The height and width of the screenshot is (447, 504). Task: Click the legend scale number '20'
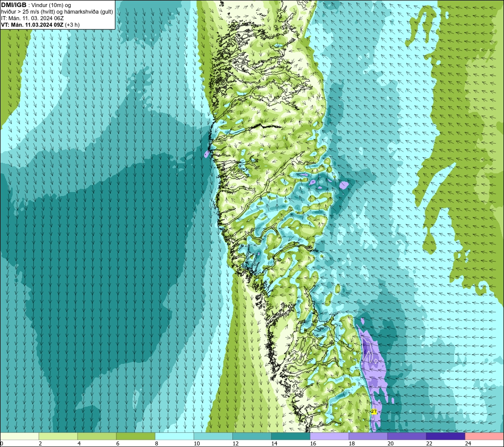pyautogui.click(x=391, y=443)
